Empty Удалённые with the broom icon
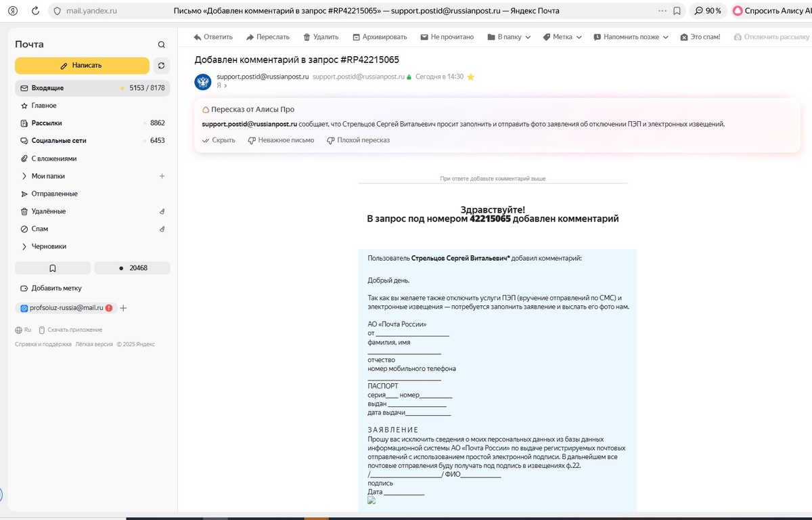This screenshot has width=812, height=520. click(162, 211)
